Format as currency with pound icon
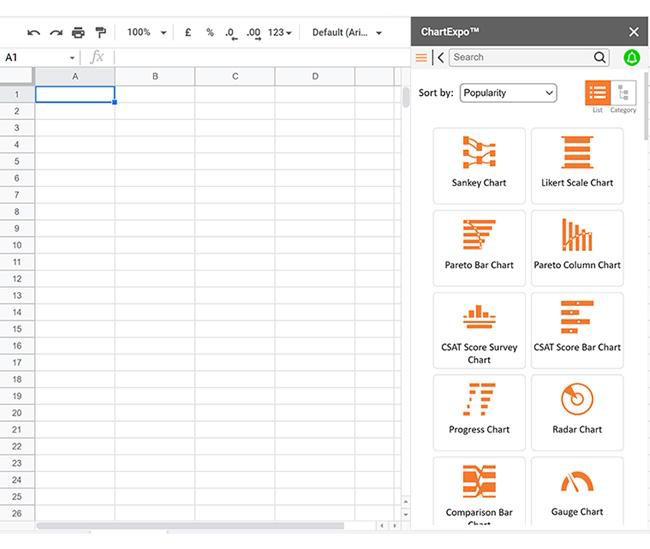The height and width of the screenshot is (549, 650). (x=188, y=32)
